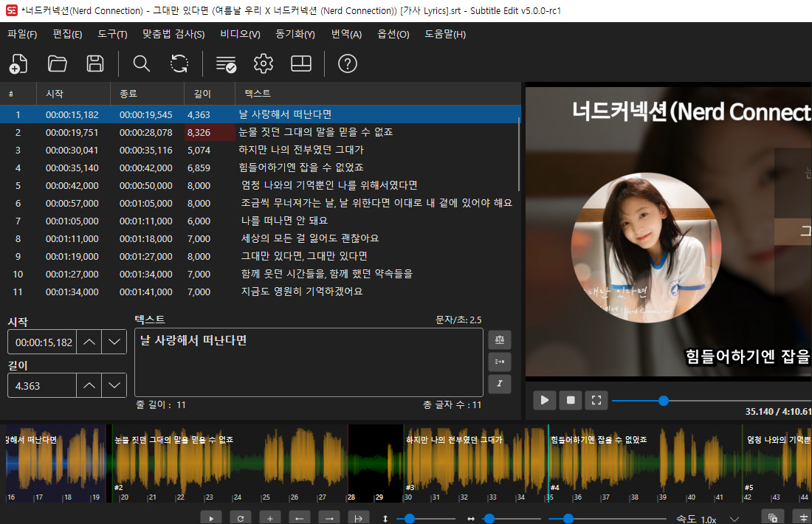Viewport: 812px width, 524px height.
Task: Click the go-to-end arrow button in waveform toolbar
Action: pos(358,518)
